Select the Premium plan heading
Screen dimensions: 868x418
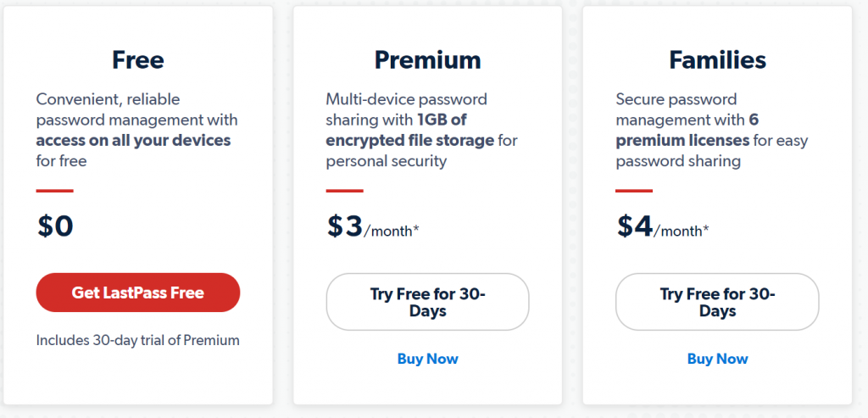pos(427,60)
